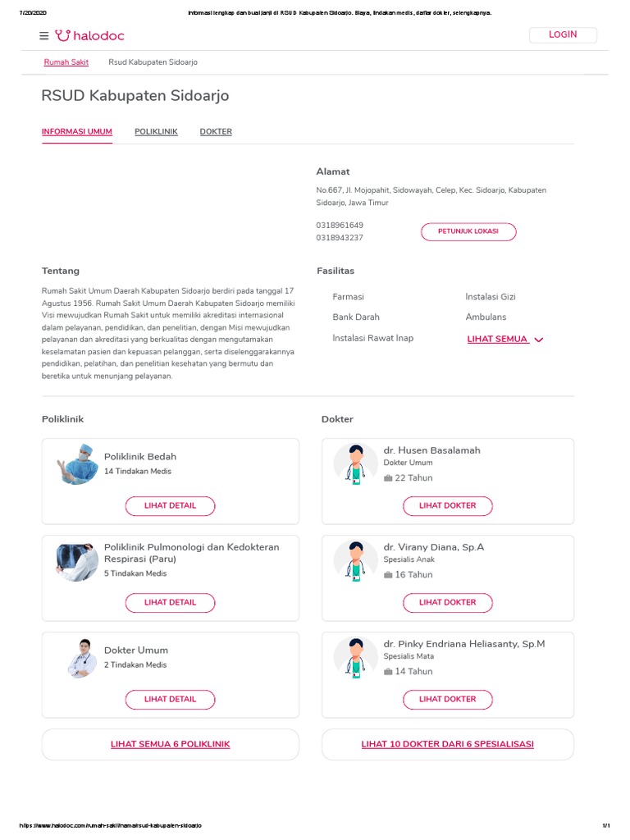Click dr. Husen Basalamah's avatar icon
630x840 pixels.
[x=355, y=463]
